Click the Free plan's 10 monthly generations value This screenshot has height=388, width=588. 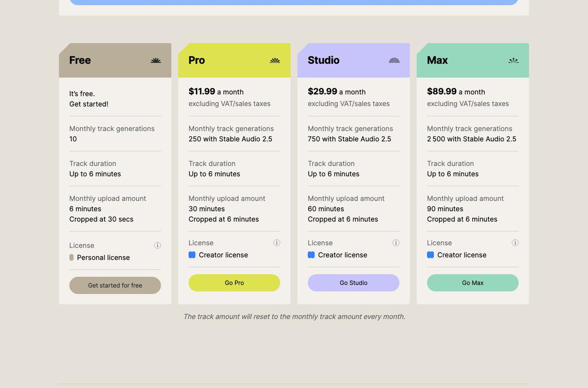pyautogui.click(x=73, y=139)
